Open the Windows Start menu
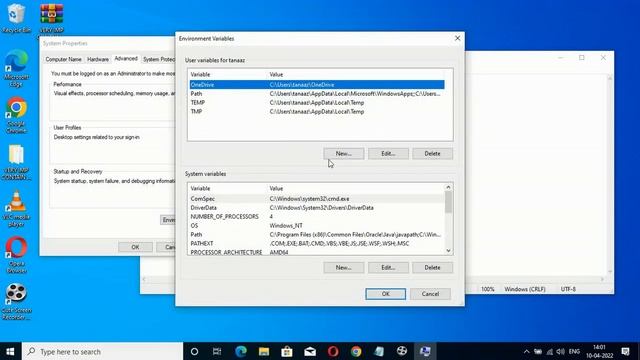Screen dimensions: 640x360 (11, 351)
